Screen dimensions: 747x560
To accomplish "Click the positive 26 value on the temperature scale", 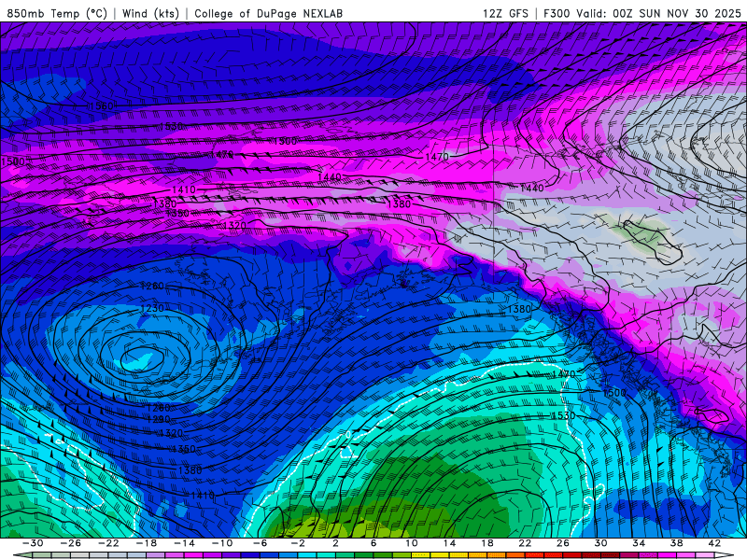I will 563,543.
